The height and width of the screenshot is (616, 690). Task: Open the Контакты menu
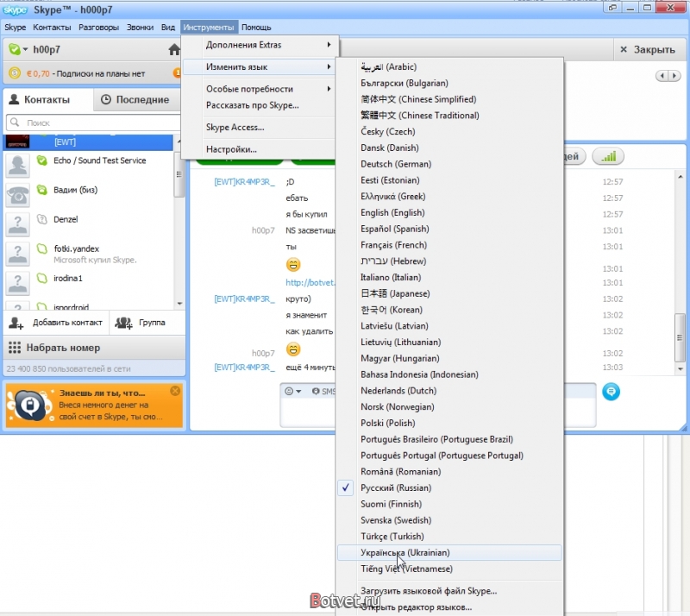(x=52, y=28)
